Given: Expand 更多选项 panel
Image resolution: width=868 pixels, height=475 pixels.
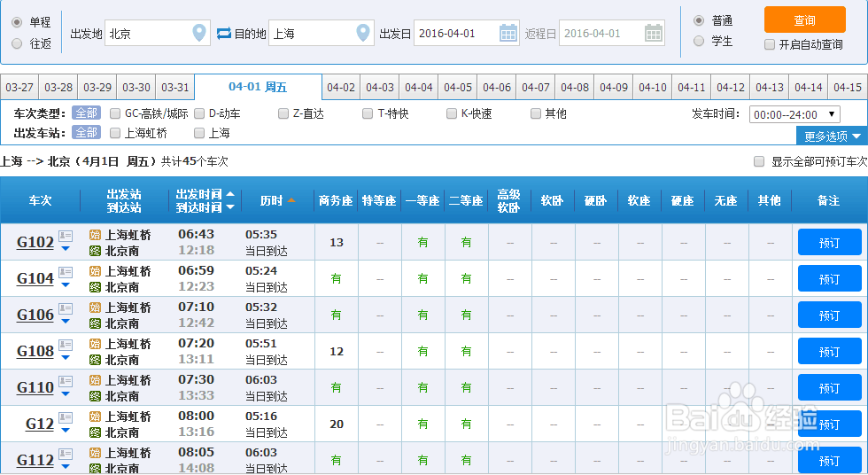Looking at the screenshot, I should pyautogui.click(x=832, y=136).
